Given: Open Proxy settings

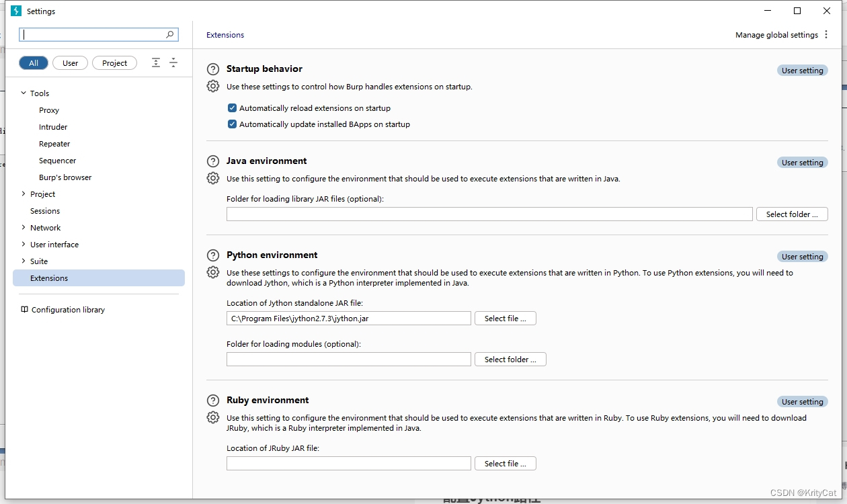Looking at the screenshot, I should coord(49,110).
